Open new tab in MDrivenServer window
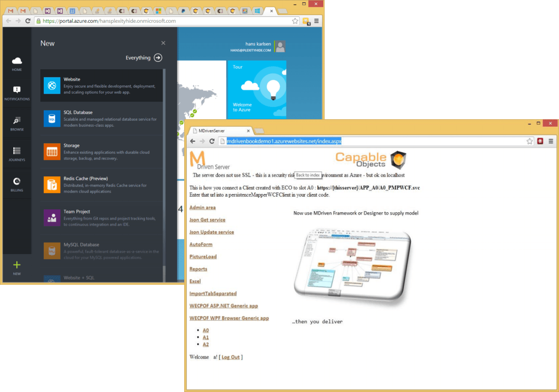The height and width of the screenshot is (392, 559). pos(260,131)
